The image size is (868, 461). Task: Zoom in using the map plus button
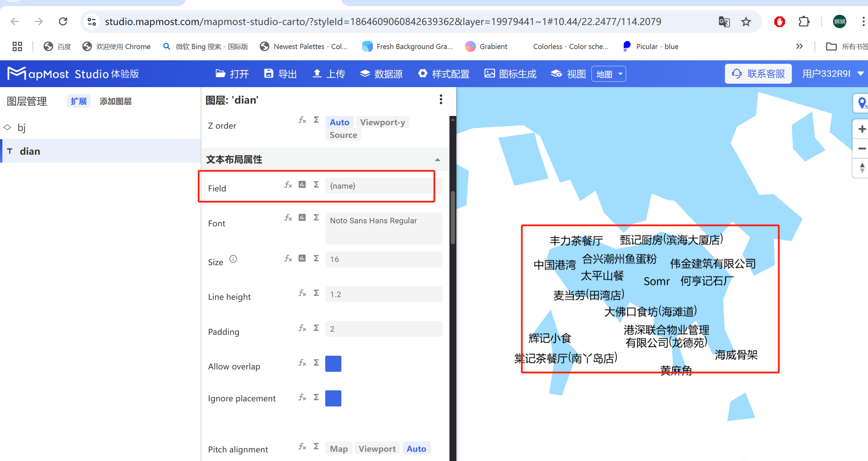tap(862, 129)
